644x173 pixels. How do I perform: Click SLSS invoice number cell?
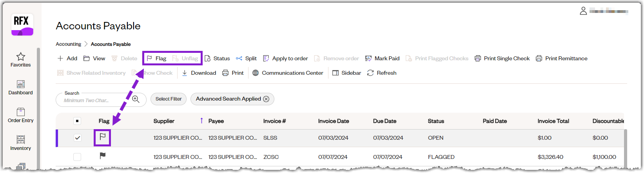(270, 138)
